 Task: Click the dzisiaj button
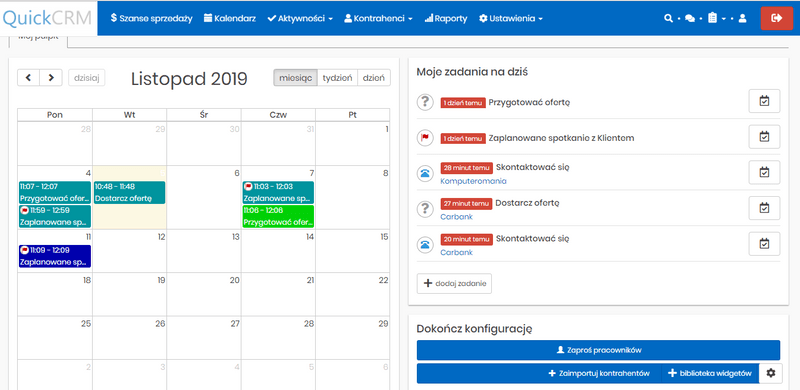(x=87, y=78)
